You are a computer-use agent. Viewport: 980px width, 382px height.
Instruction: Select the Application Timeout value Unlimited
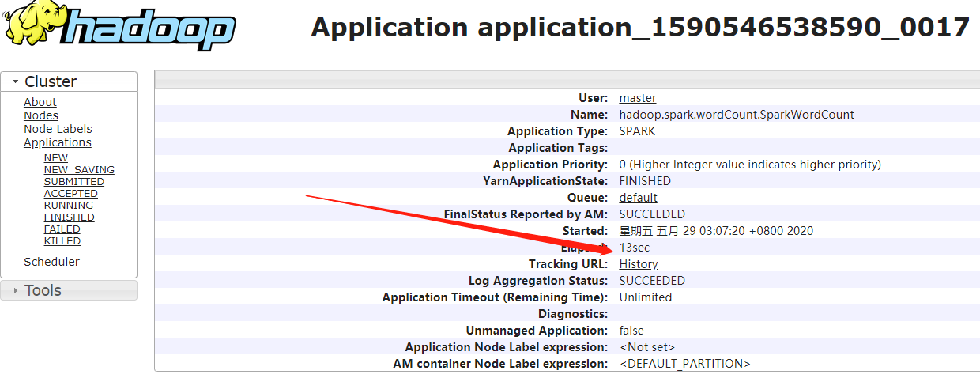(x=646, y=297)
